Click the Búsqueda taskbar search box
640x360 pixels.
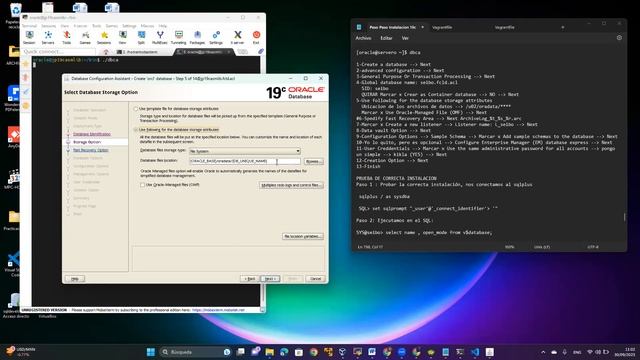(x=195, y=352)
